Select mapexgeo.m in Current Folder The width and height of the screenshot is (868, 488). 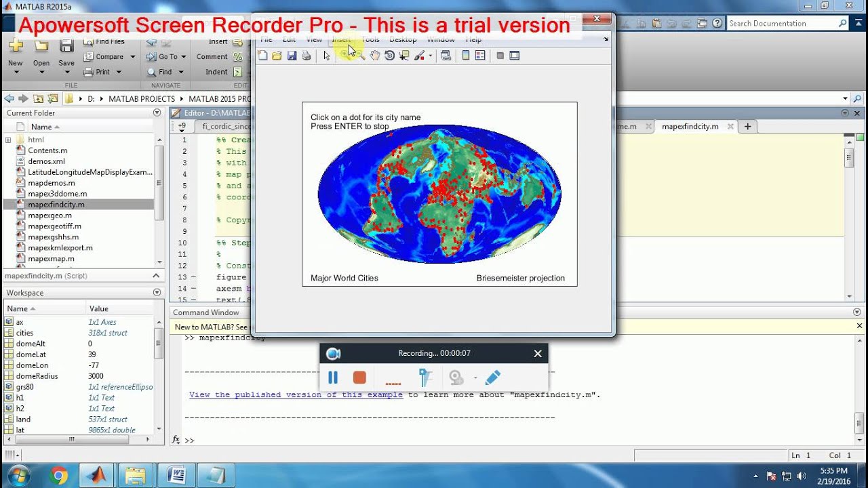(x=50, y=216)
